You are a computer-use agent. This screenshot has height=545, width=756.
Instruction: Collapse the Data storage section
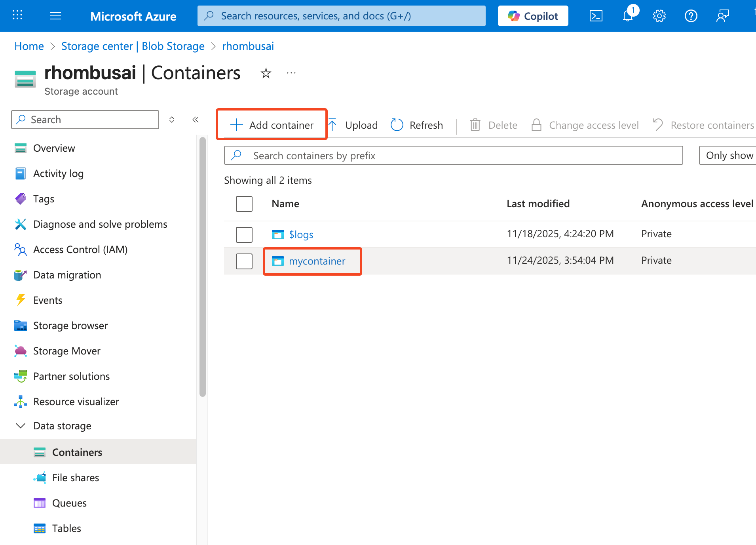(21, 426)
